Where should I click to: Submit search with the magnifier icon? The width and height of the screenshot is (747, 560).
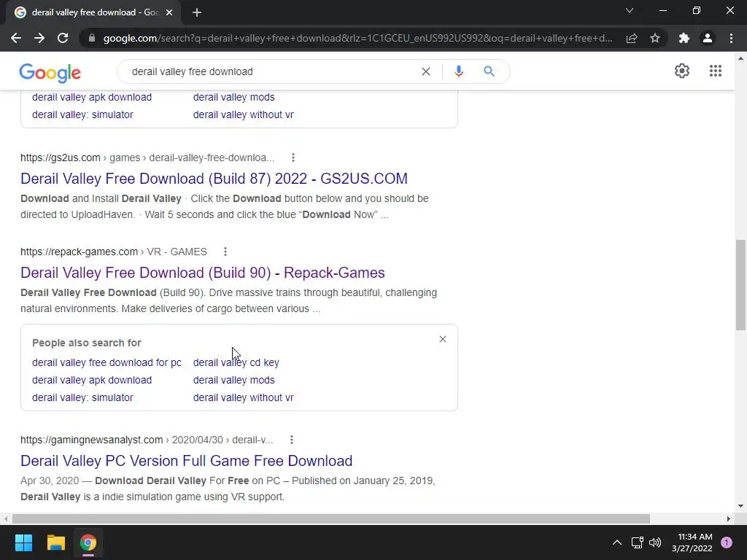pos(489,71)
